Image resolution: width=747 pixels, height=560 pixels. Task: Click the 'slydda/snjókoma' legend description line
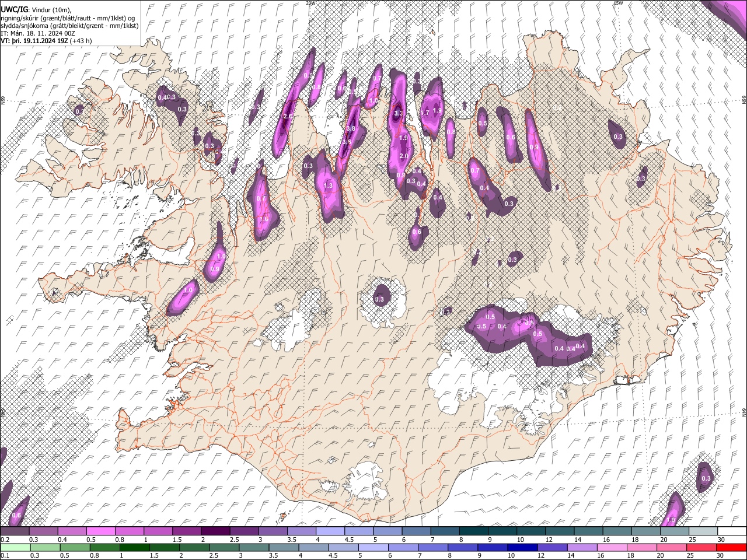69,26
